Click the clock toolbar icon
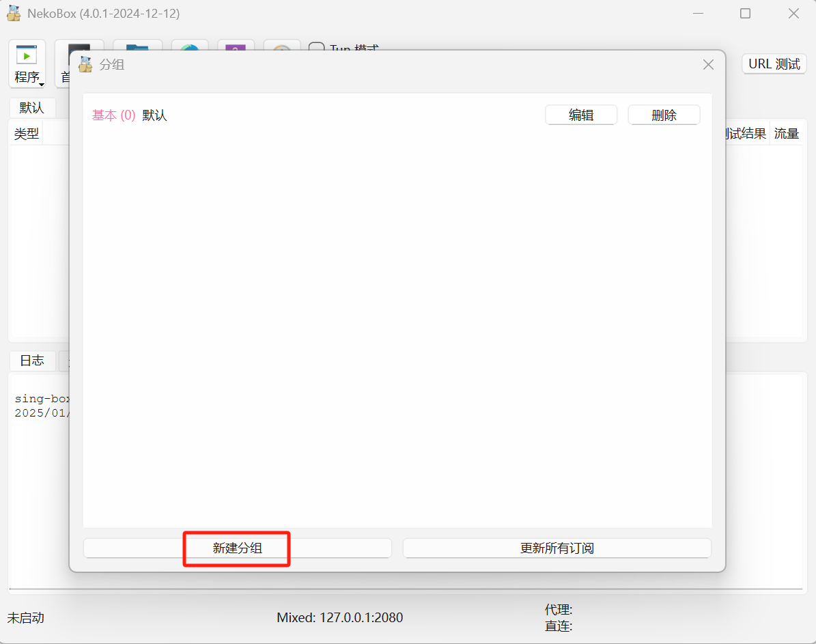This screenshot has width=816, height=644. click(281, 46)
